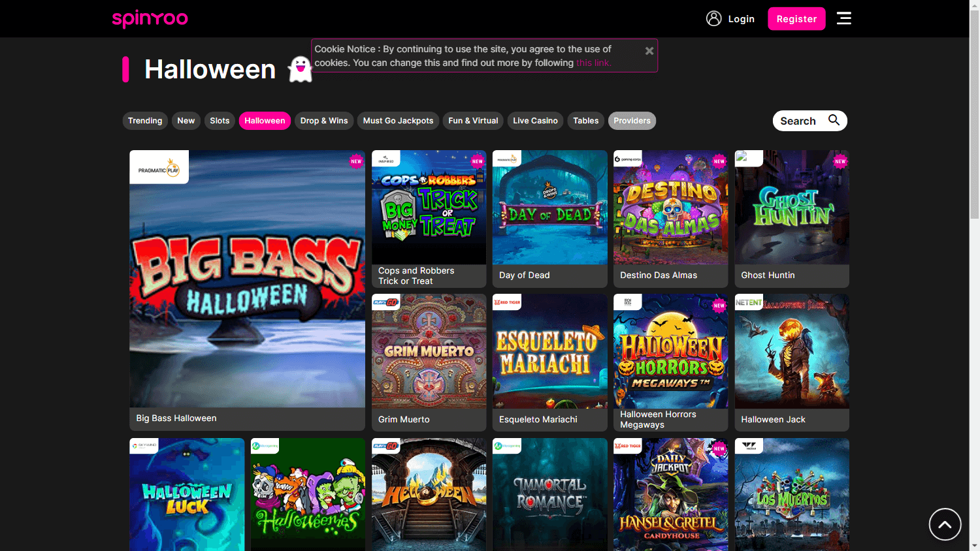
Task: Follow the cookie 'this link' hyperlink
Action: click(x=593, y=63)
